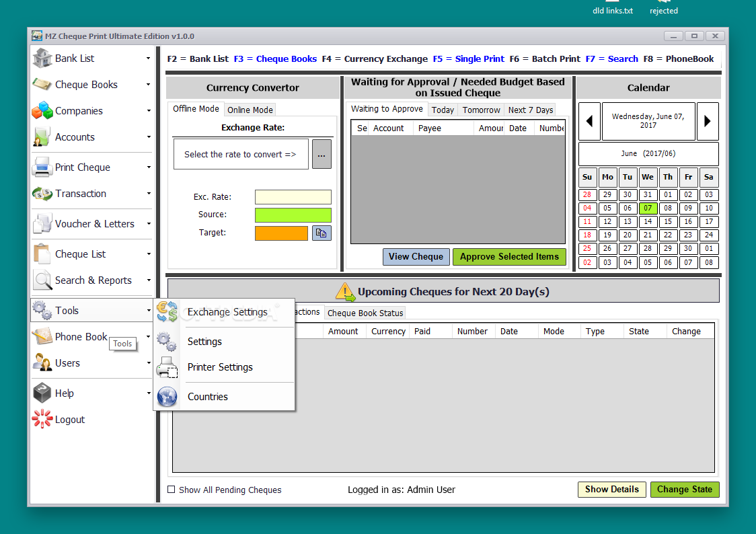The height and width of the screenshot is (534, 756).
Task: Click the copy icon next to Target field
Action: 322,233
